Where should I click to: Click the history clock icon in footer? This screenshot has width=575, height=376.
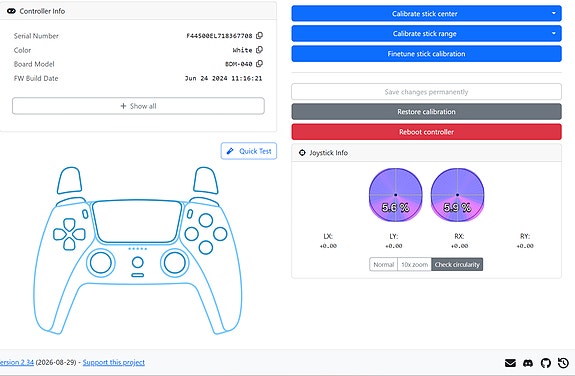[x=563, y=363]
